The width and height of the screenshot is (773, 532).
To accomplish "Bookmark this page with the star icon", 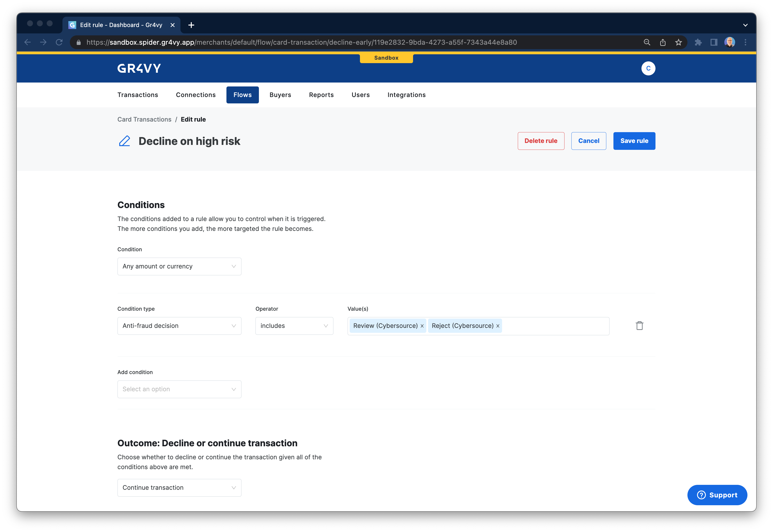I will pos(678,42).
